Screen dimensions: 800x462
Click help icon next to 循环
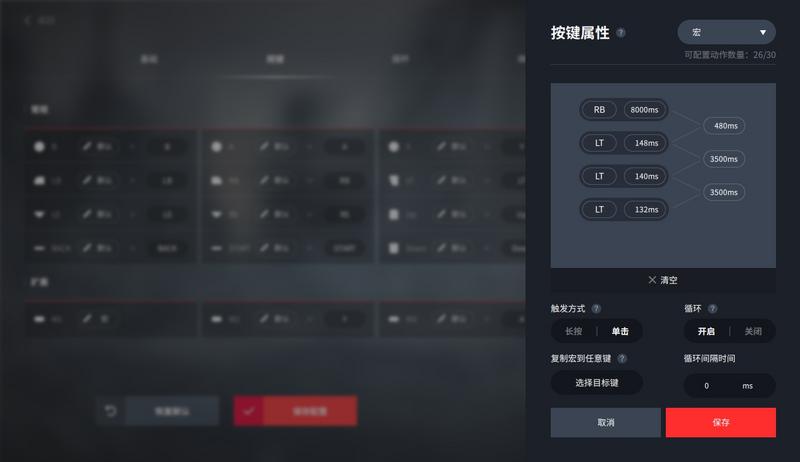(713, 309)
